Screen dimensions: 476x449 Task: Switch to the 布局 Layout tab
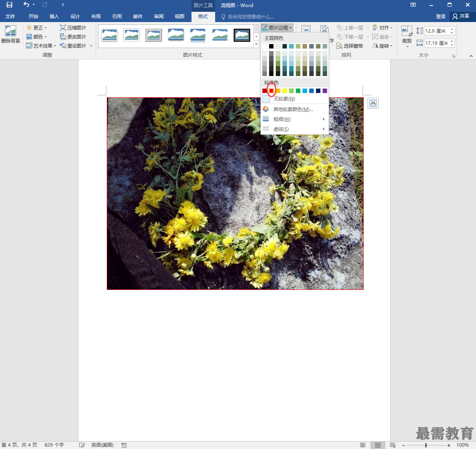click(x=96, y=16)
